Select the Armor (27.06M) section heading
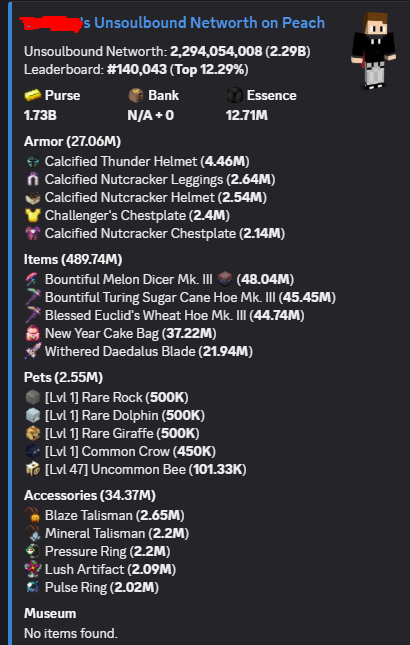This screenshot has width=410, height=645. 72,142
